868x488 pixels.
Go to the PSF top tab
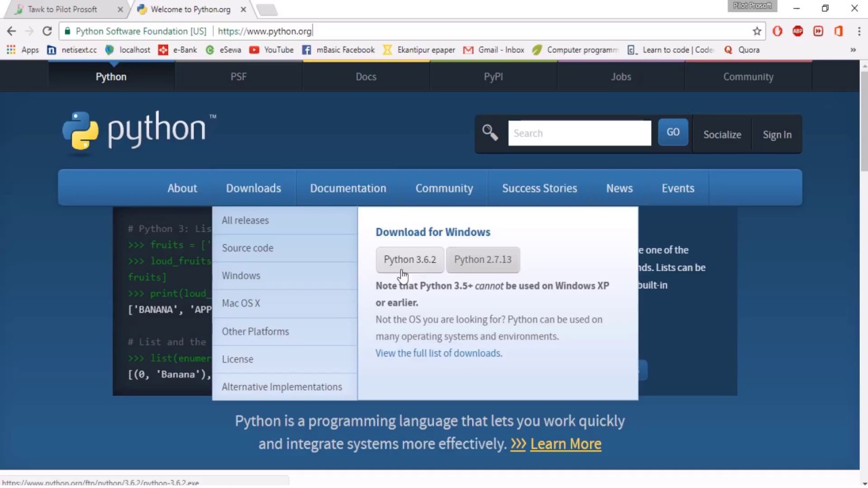239,77
